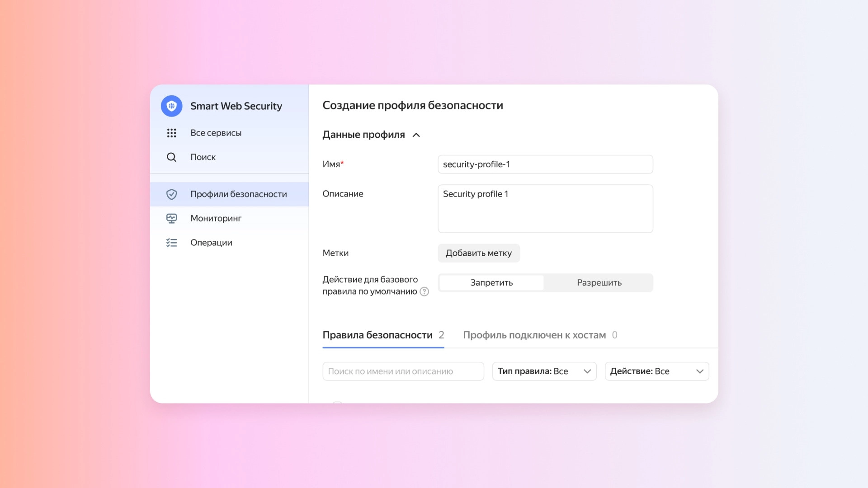Click the Добавить метку button
This screenshot has height=488, width=868.
coord(479,253)
